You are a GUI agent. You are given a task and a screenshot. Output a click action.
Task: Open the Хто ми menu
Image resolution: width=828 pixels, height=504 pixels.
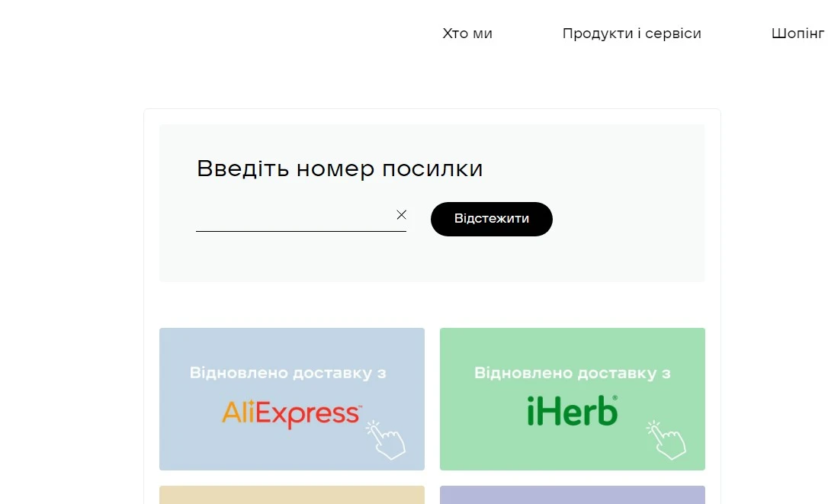click(467, 34)
